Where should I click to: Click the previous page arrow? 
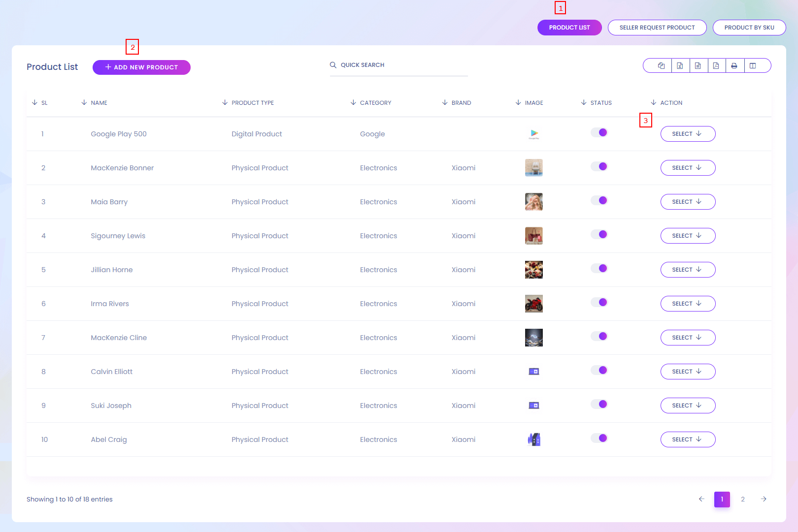pos(701,499)
